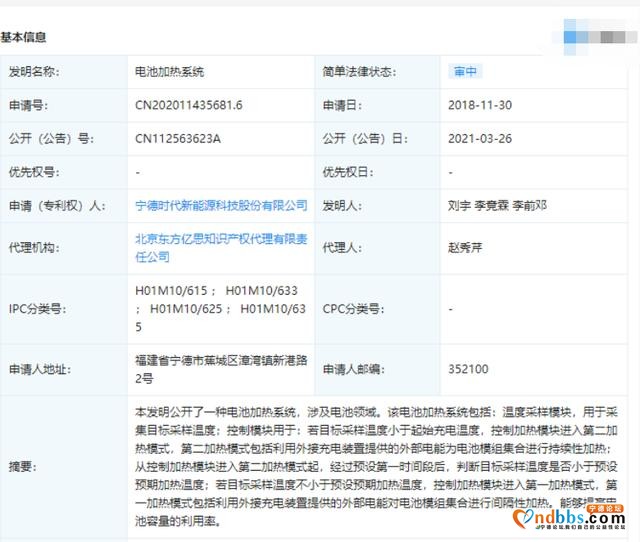Click the 优先权号 label
Image resolution: width=640 pixels, height=542 pixels.
coord(34,172)
